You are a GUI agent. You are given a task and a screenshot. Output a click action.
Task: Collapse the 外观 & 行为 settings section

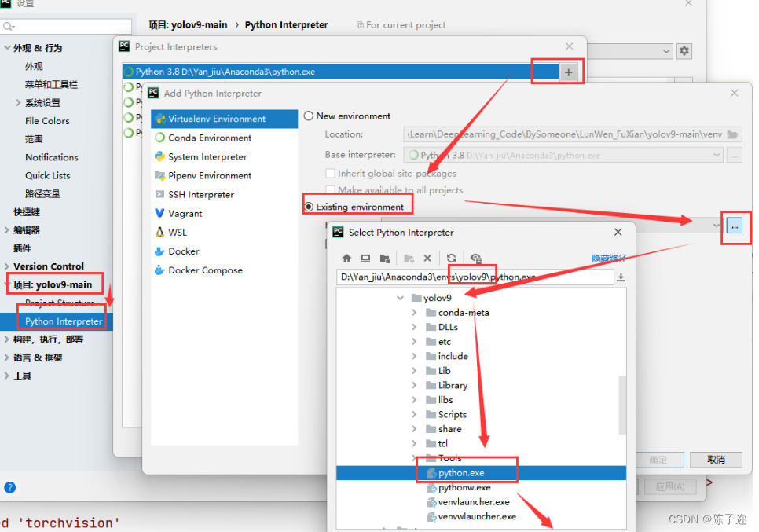pos(7,48)
